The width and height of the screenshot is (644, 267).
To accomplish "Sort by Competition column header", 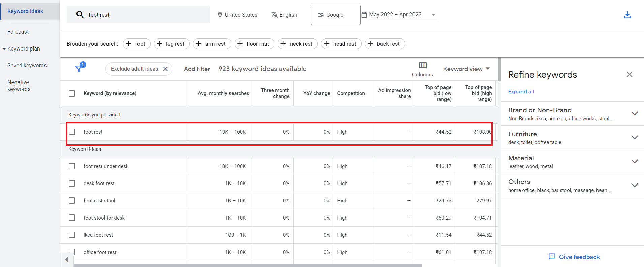I will [351, 93].
